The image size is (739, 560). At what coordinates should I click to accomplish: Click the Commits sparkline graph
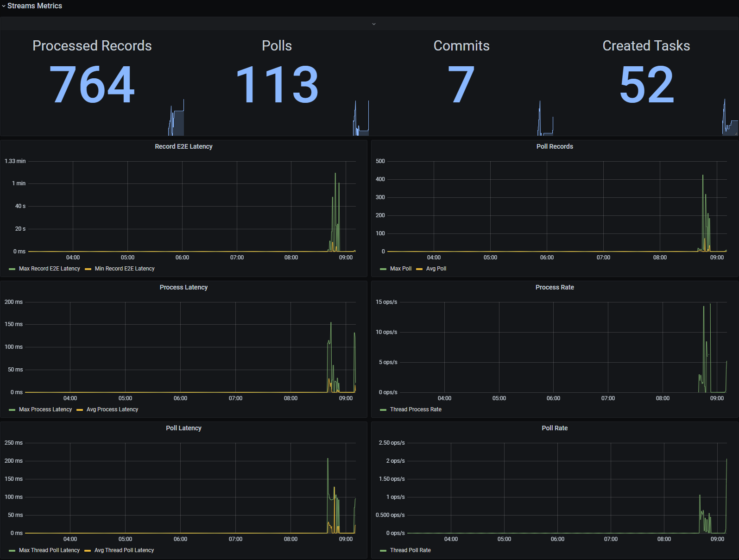coord(545,118)
